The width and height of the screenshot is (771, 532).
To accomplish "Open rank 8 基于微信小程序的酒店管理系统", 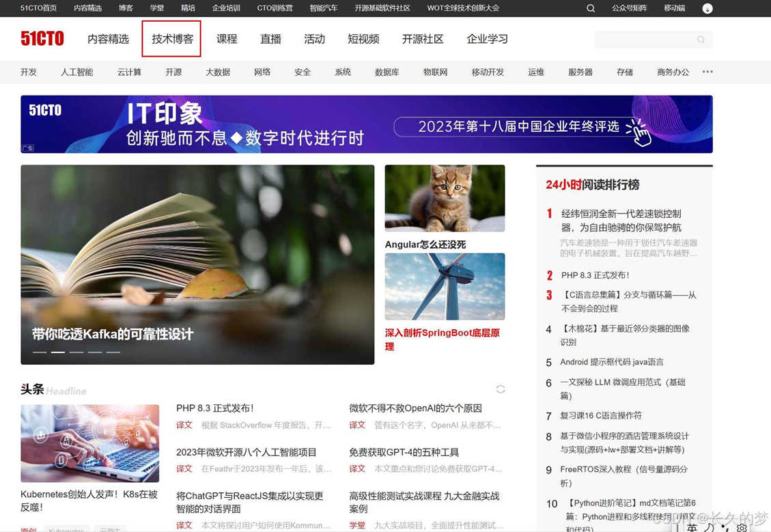I will pyautogui.click(x=624, y=443).
